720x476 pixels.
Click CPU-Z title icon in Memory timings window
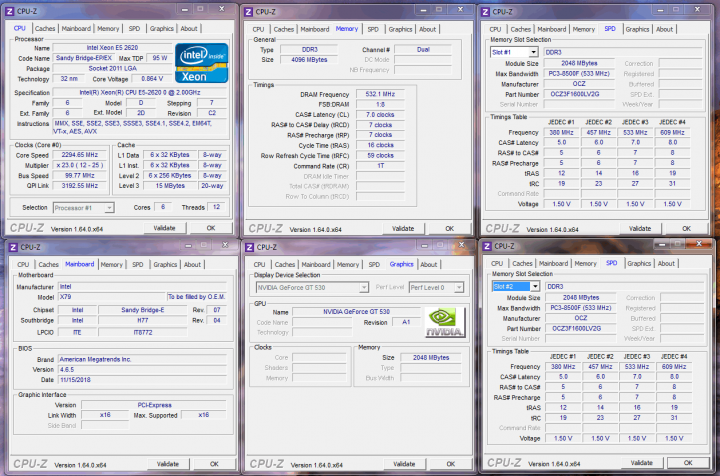(248, 12)
